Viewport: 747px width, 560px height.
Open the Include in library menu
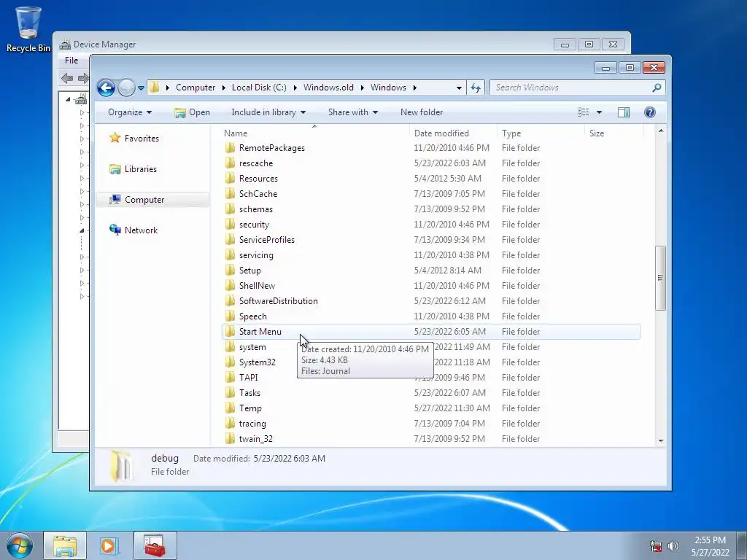click(268, 112)
